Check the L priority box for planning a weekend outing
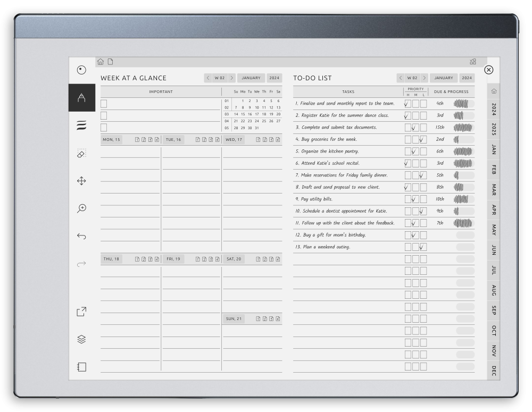Image resolution: width=532 pixels, height=412 pixels. (422, 247)
